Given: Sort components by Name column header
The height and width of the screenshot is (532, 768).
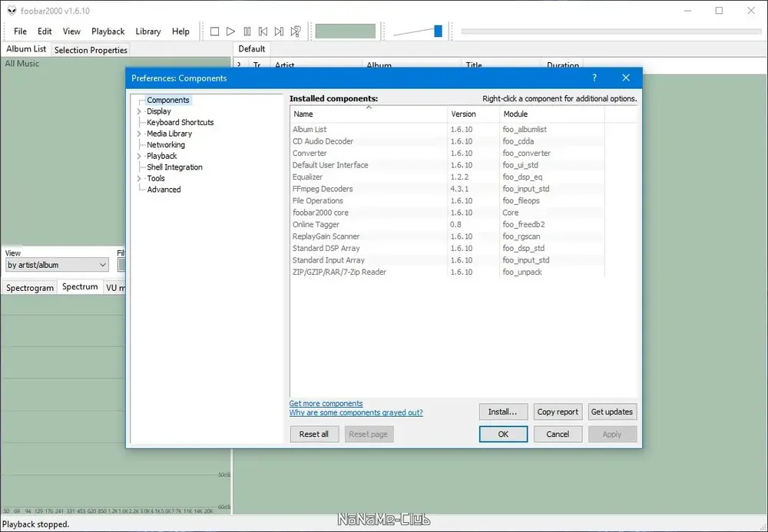Looking at the screenshot, I should coord(369,114).
